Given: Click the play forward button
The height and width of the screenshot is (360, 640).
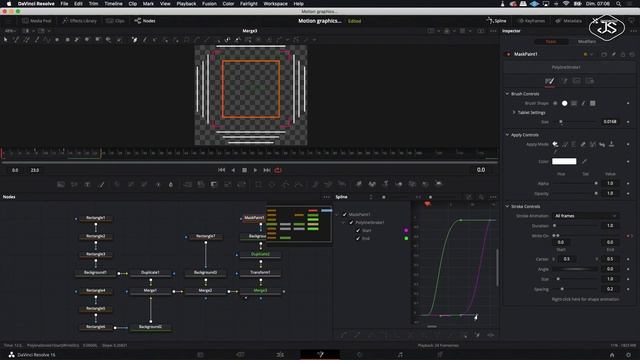Looking at the screenshot, I should pyautogui.click(x=256, y=170).
